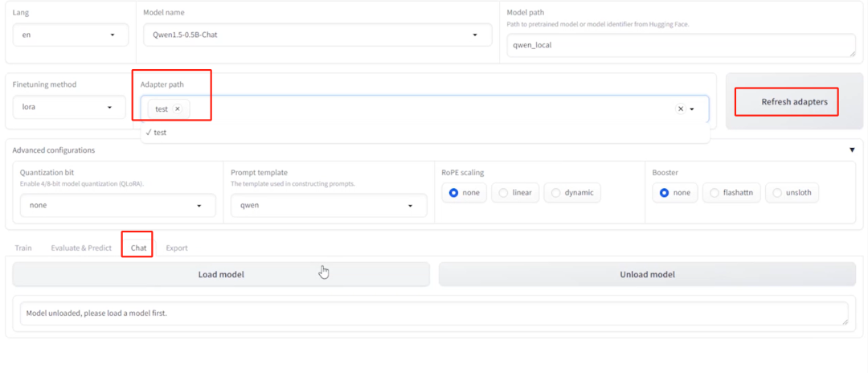The width and height of the screenshot is (868, 373).
Task: Select 'test' option in adapter list
Action: tap(160, 133)
